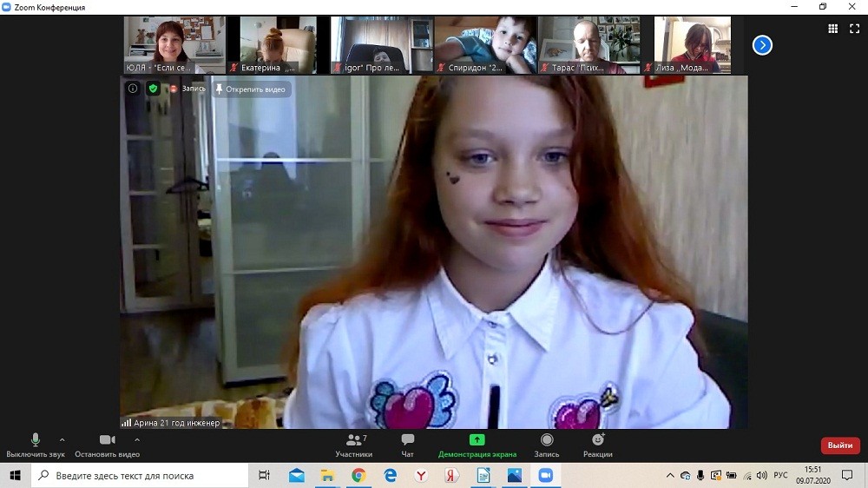Screen dimensions: 868x488
Task: Click green encryption shield icon
Action: [153, 89]
